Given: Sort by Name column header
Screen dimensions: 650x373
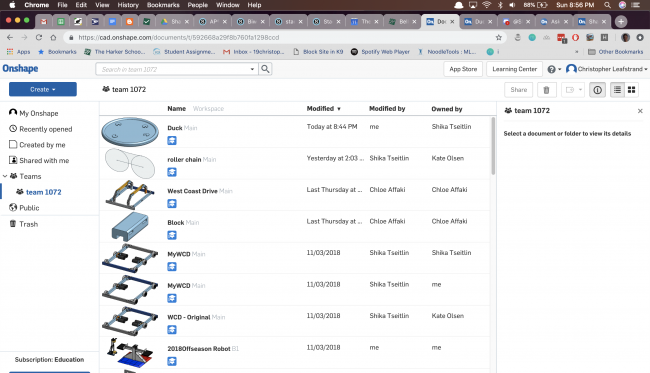Looking at the screenshot, I should [177, 109].
